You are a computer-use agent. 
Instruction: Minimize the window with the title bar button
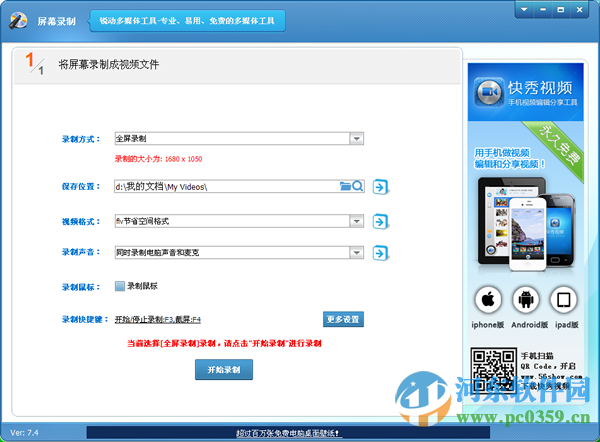point(543,10)
